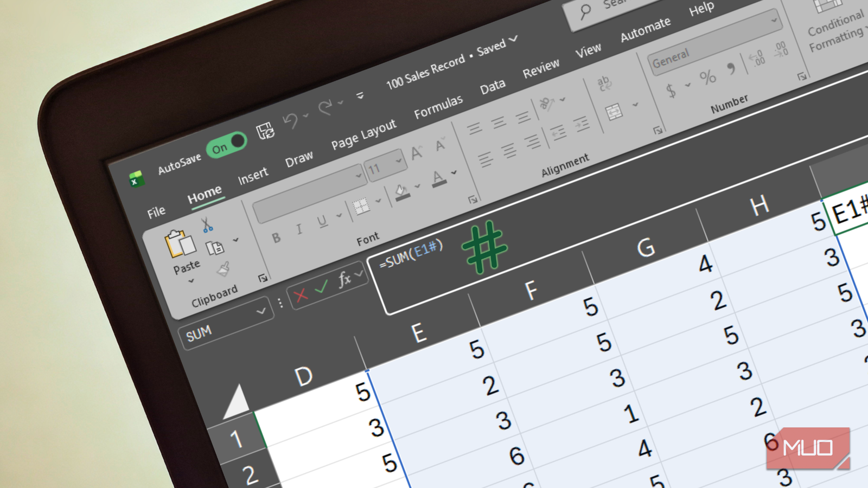
Task: Cancel formula entry with red X
Action: point(301,296)
